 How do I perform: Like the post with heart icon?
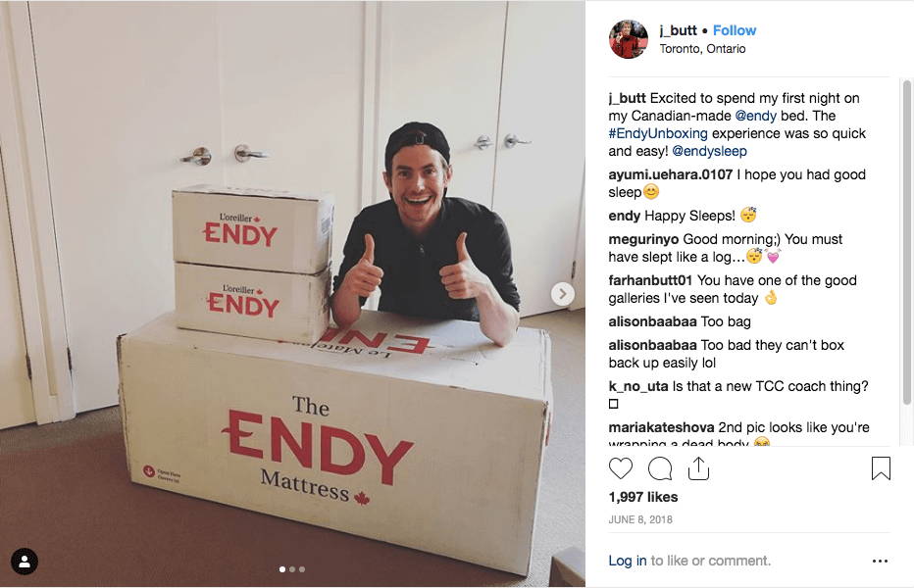pyautogui.click(x=620, y=468)
